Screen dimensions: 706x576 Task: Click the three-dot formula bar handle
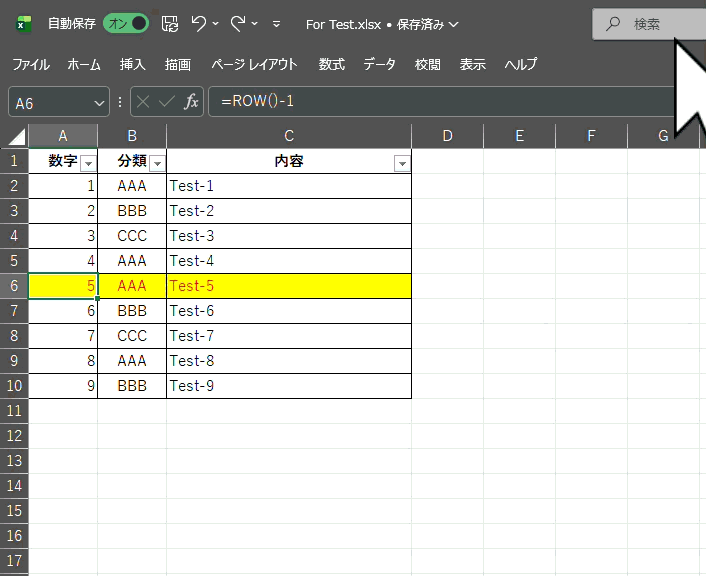click(x=120, y=102)
